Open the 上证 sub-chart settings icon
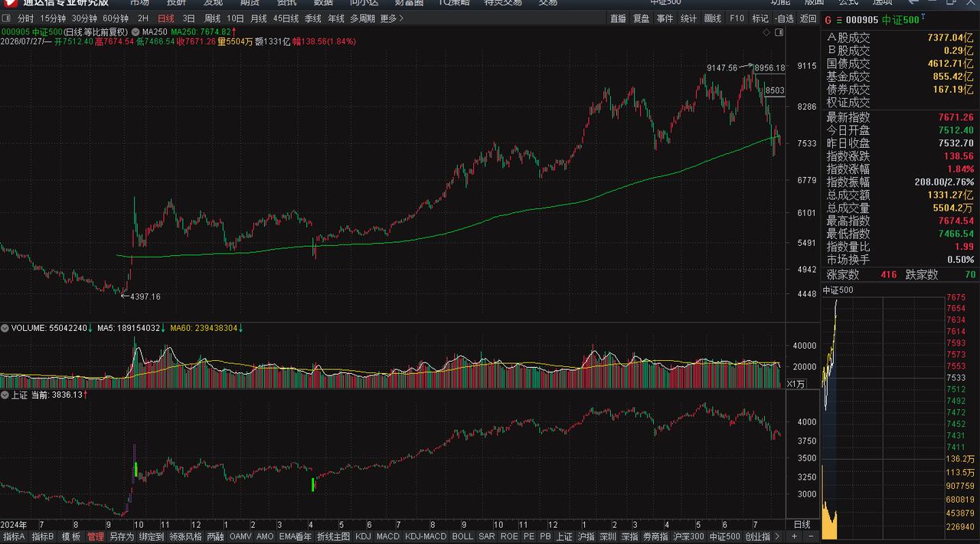The height and width of the screenshot is (544, 980). 5,395
